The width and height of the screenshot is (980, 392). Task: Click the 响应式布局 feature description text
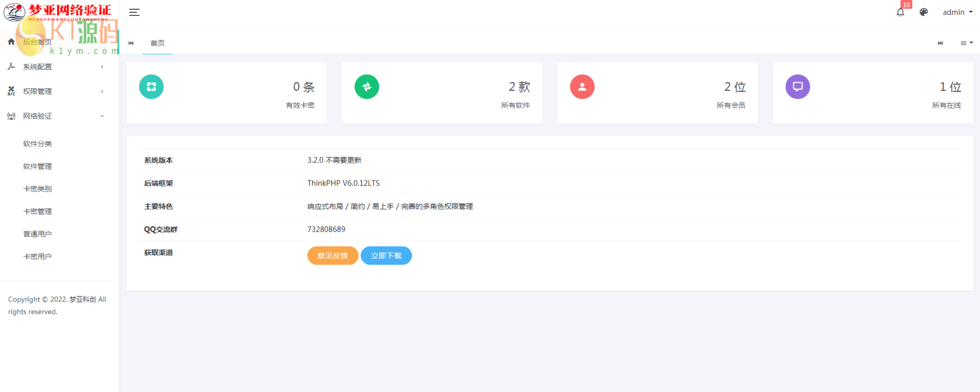click(x=390, y=207)
